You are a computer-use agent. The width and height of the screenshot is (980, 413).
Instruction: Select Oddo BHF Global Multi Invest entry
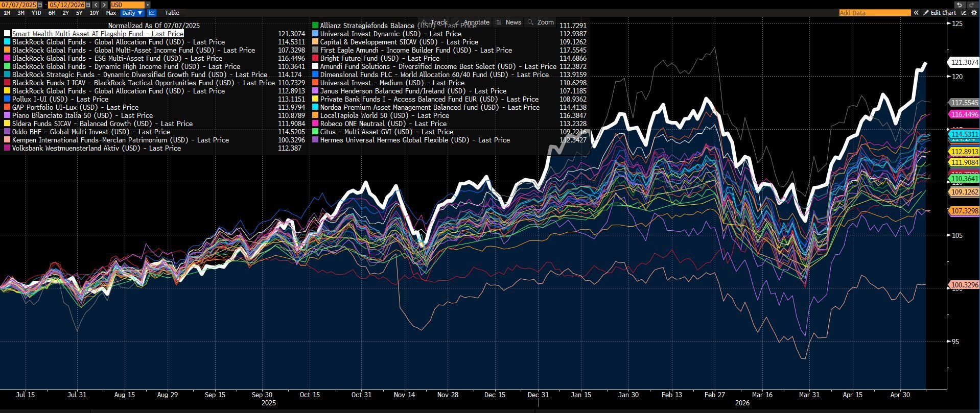[x=91, y=132]
